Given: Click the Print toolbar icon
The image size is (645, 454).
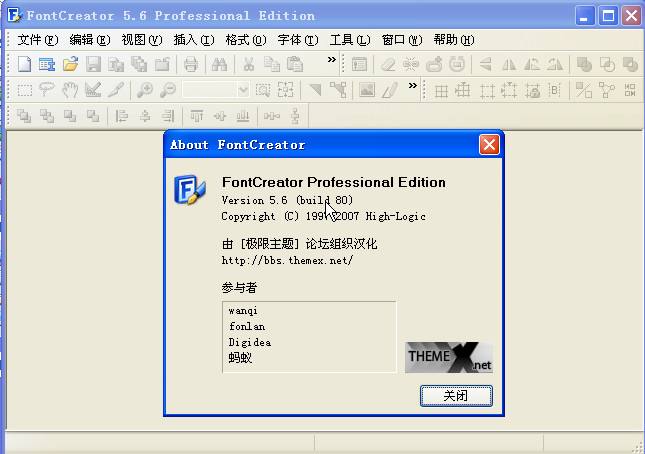Looking at the screenshot, I should (190, 64).
